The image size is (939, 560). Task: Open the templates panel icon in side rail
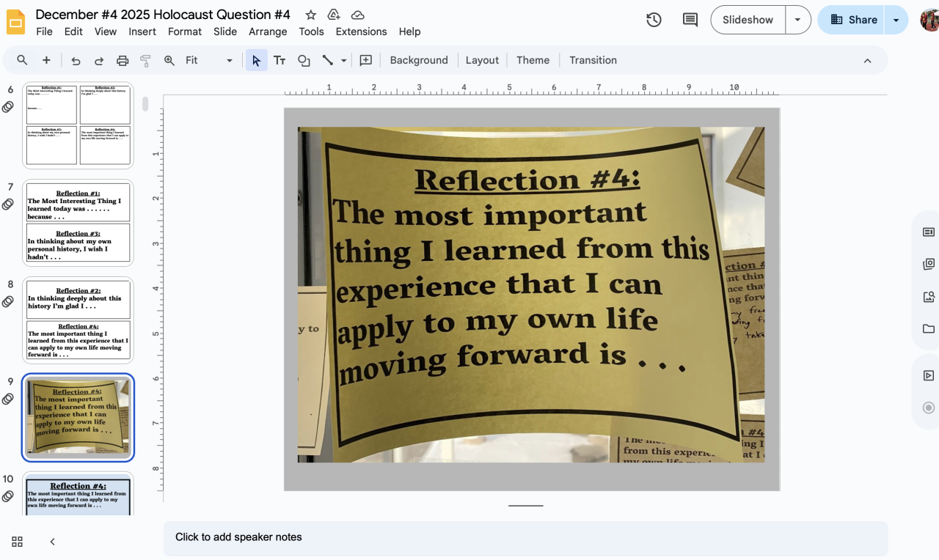click(929, 232)
